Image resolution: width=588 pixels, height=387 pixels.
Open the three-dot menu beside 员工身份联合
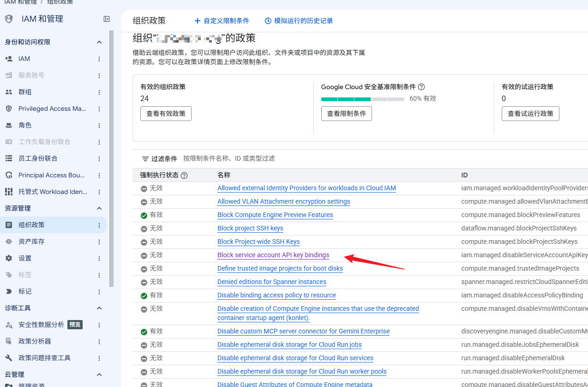[99, 159]
